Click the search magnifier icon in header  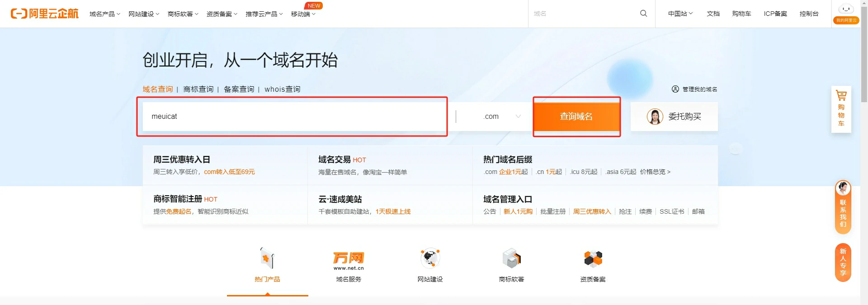click(643, 14)
